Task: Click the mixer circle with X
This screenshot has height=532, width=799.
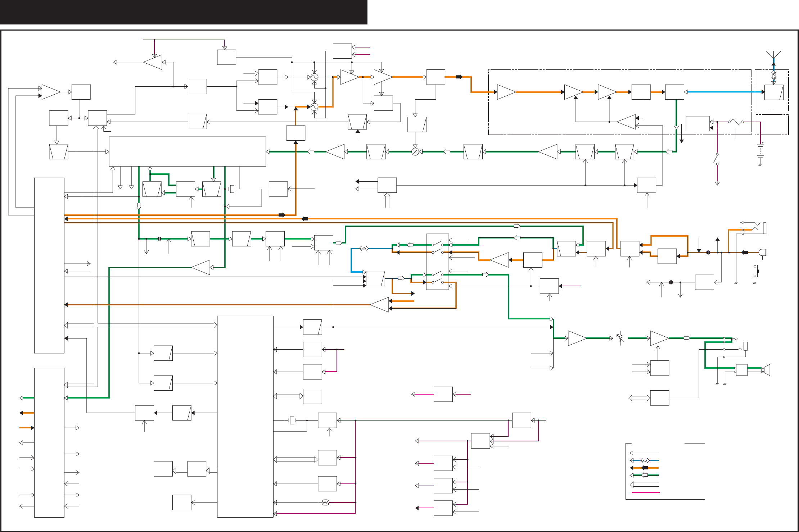Action: coord(415,152)
